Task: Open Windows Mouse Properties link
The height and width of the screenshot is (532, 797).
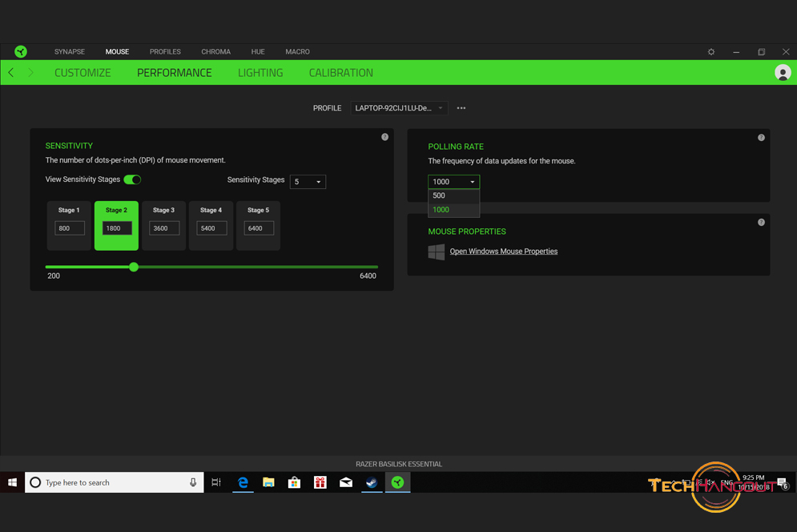Action: (503, 252)
